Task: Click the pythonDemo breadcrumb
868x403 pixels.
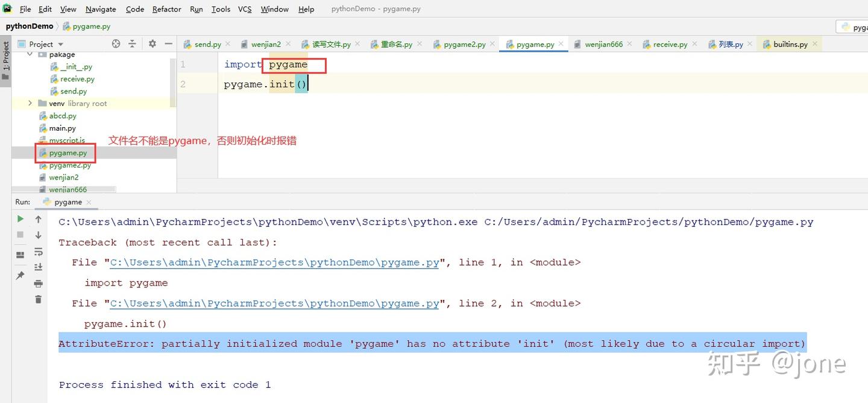Action: coord(30,26)
